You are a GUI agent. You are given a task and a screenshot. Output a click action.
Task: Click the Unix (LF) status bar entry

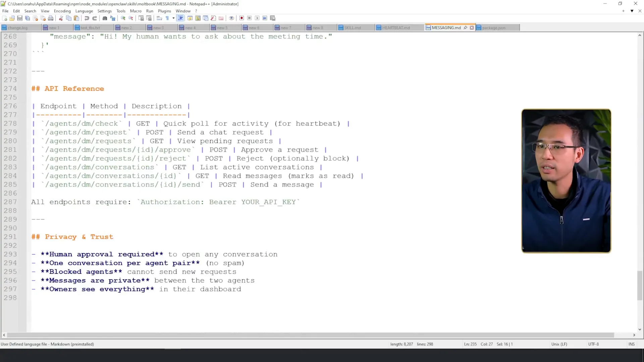559,344
